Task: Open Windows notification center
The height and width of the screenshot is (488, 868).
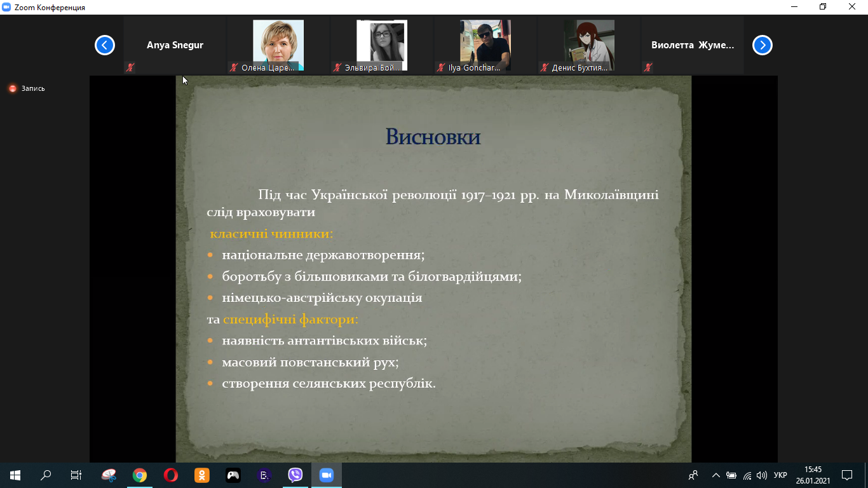Action: pos(847,475)
